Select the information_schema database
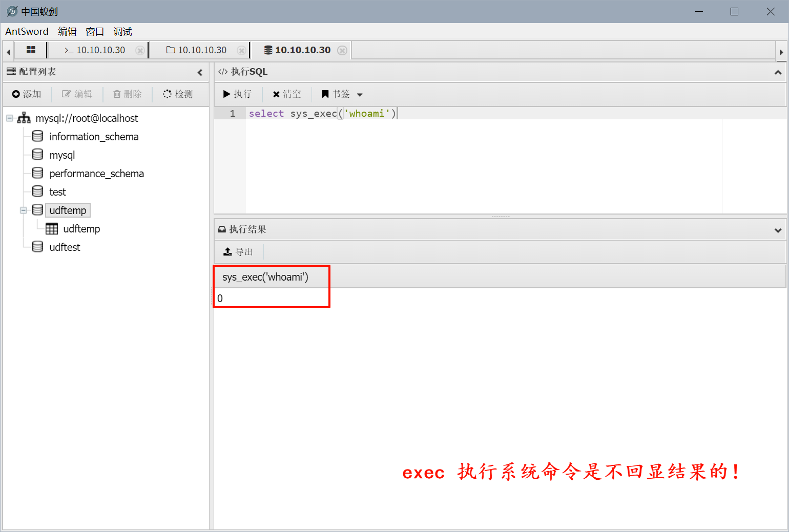This screenshot has width=789, height=532. tap(94, 137)
